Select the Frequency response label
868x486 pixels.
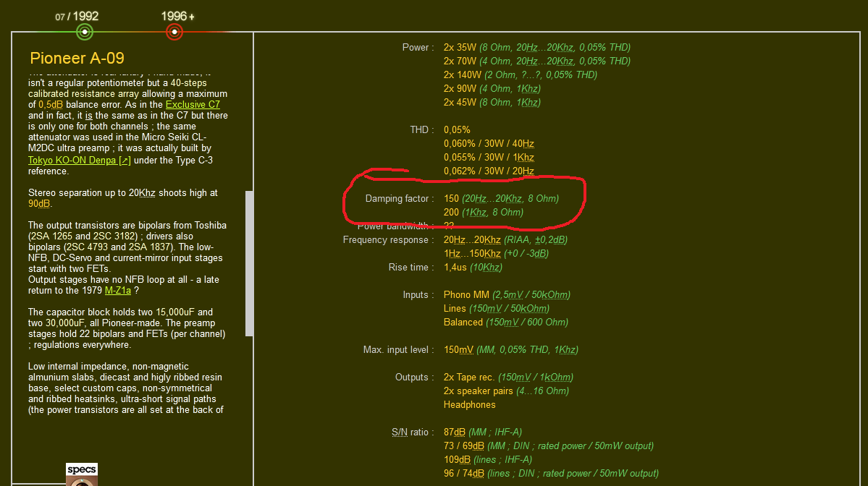pyautogui.click(x=388, y=240)
